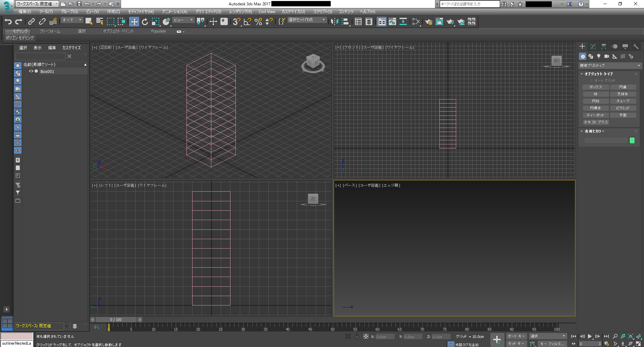
Task: Click the Select and Rotate tool
Action: tap(145, 22)
